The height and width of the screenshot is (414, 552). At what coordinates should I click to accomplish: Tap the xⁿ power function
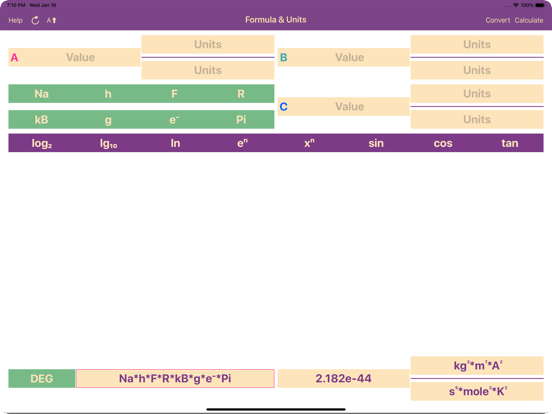coord(309,143)
